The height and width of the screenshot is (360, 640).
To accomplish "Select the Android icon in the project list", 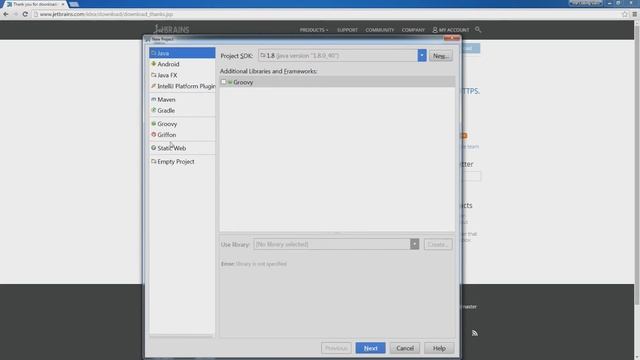I will coord(153,64).
